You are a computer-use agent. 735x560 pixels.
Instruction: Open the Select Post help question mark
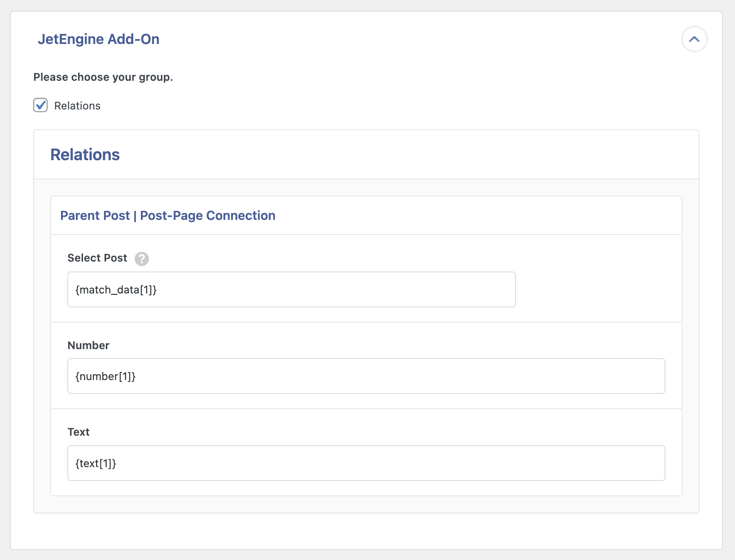tap(142, 259)
